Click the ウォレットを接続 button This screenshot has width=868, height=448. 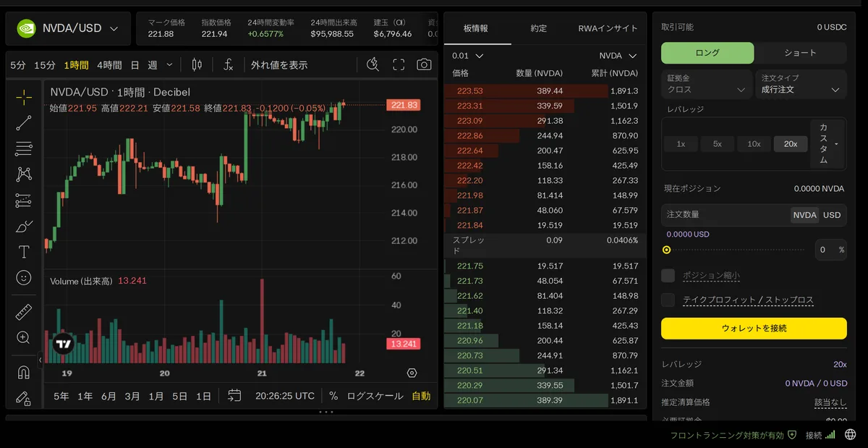pos(754,329)
